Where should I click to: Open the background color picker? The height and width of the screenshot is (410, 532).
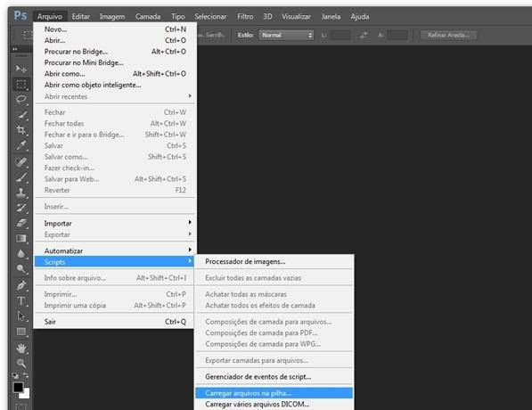27,394
